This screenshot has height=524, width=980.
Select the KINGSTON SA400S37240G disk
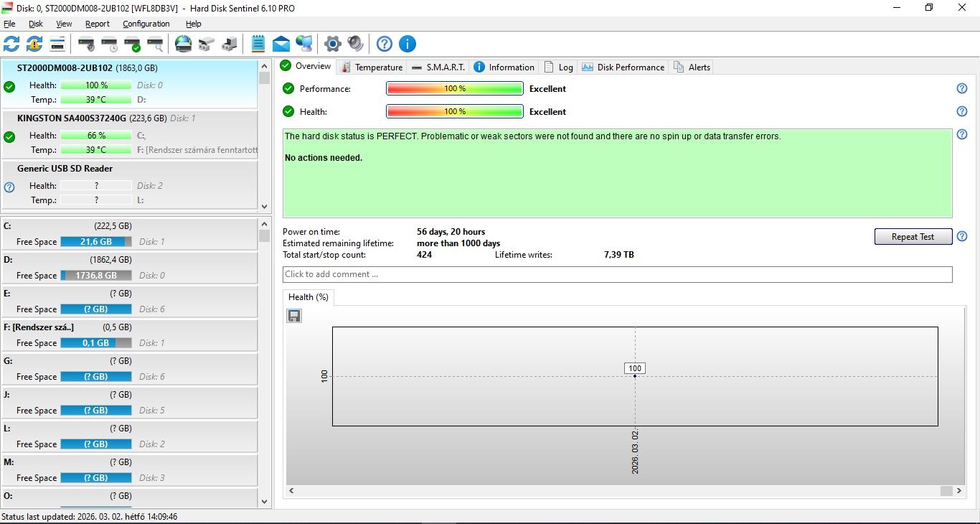click(x=130, y=134)
